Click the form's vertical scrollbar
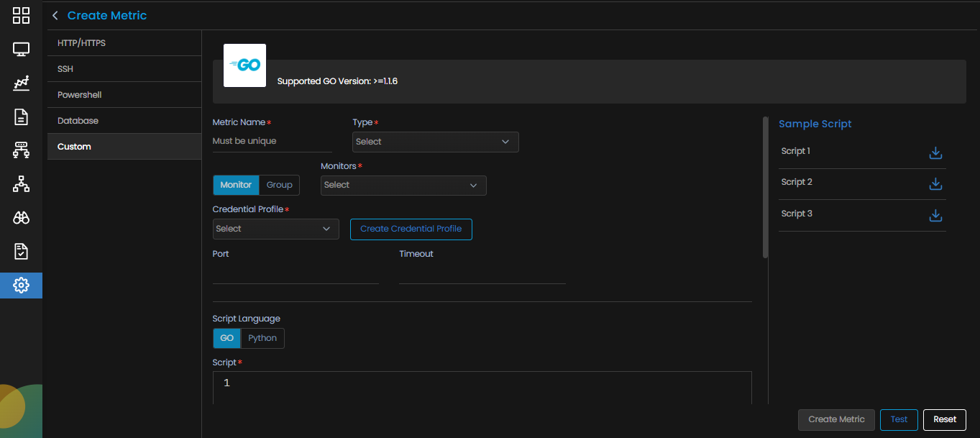Screen dimensions: 980x438 (766, 187)
